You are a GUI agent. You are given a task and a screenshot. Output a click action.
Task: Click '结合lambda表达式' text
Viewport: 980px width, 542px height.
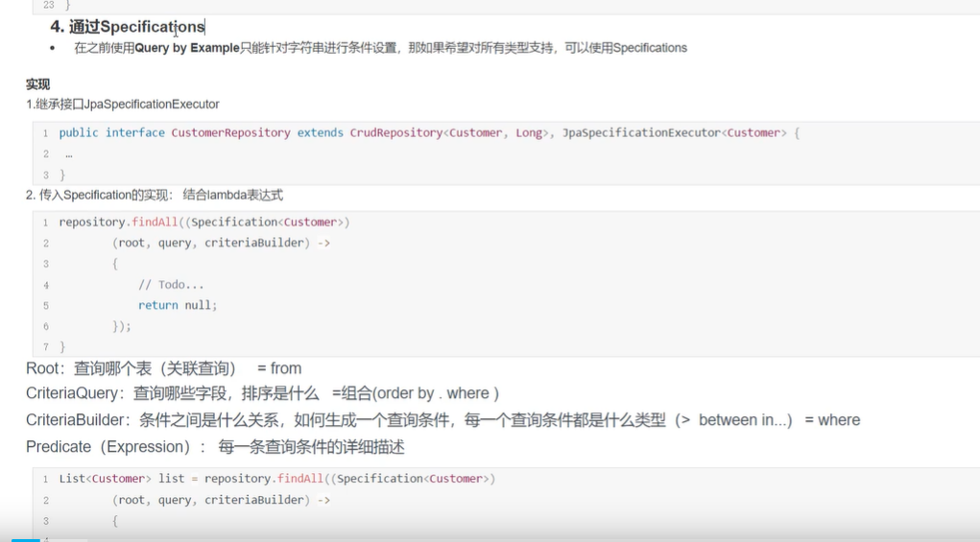point(232,196)
